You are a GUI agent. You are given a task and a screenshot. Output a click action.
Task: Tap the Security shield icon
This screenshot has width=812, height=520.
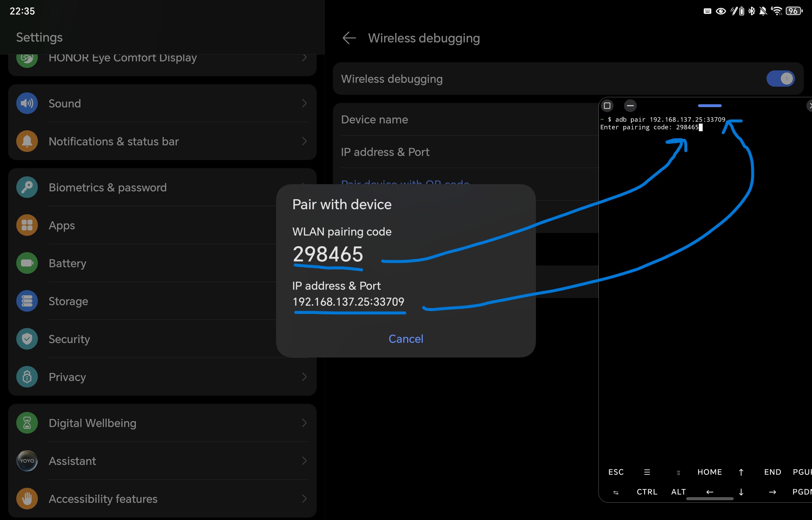[27, 339]
